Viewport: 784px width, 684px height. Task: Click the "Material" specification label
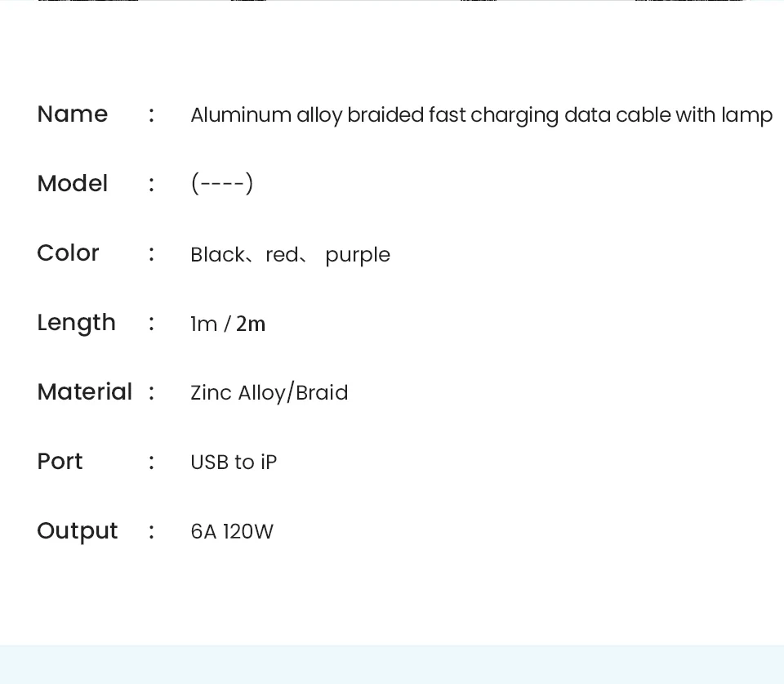[x=84, y=392]
